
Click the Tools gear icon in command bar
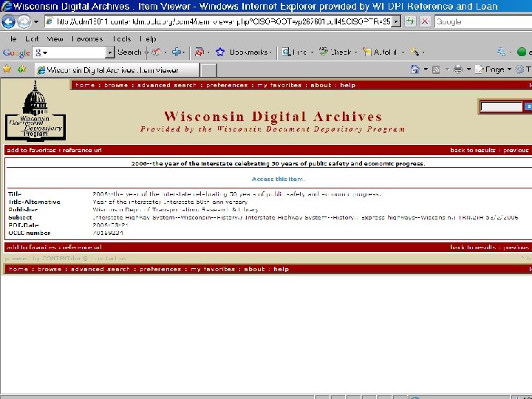(x=519, y=69)
